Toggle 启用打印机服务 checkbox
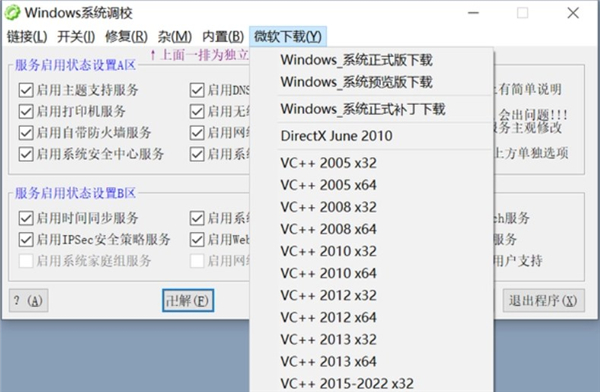This screenshot has height=392, width=600. 26,112
